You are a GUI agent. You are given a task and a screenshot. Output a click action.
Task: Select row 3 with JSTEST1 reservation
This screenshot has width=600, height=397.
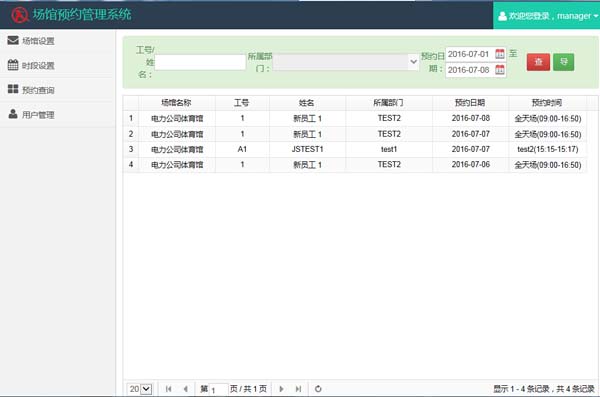[355, 149]
